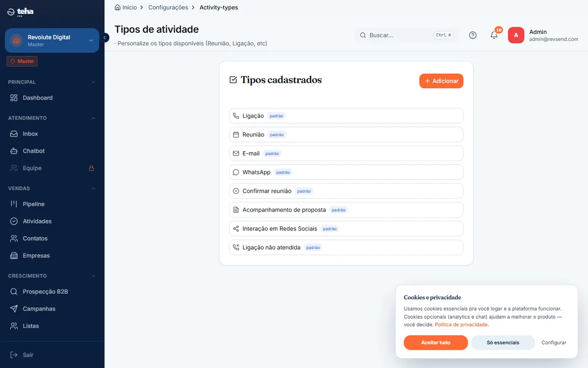Collapse the CRESCIMENTO section chevron
Image resolution: width=588 pixels, height=368 pixels.
tap(93, 276)
